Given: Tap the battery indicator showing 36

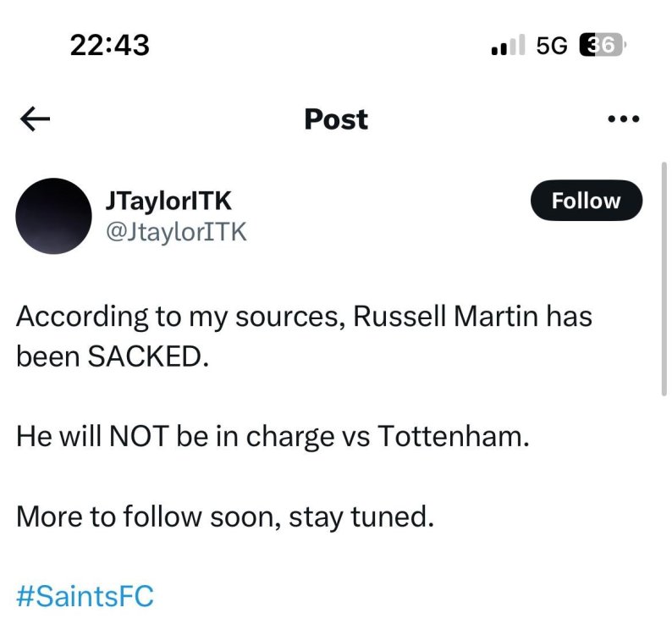Looking at the screenshot, I should click(x=601, y=46).
